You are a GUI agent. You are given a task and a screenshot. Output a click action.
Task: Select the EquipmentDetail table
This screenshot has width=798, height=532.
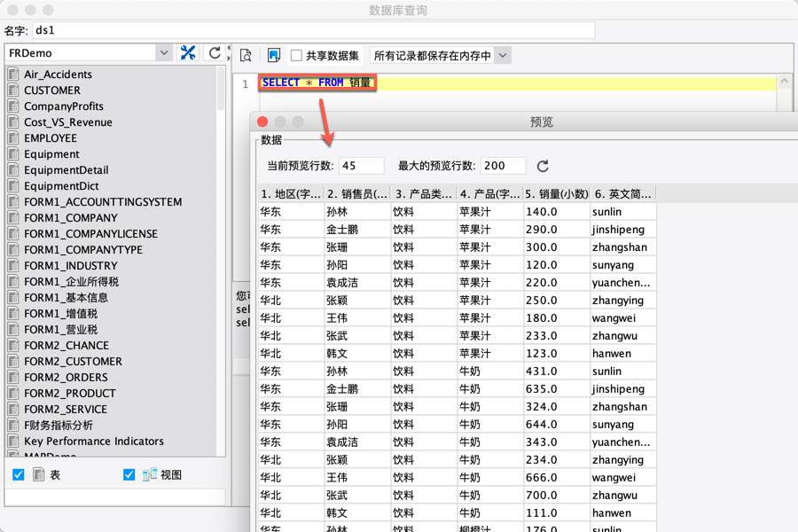point(66,170)
